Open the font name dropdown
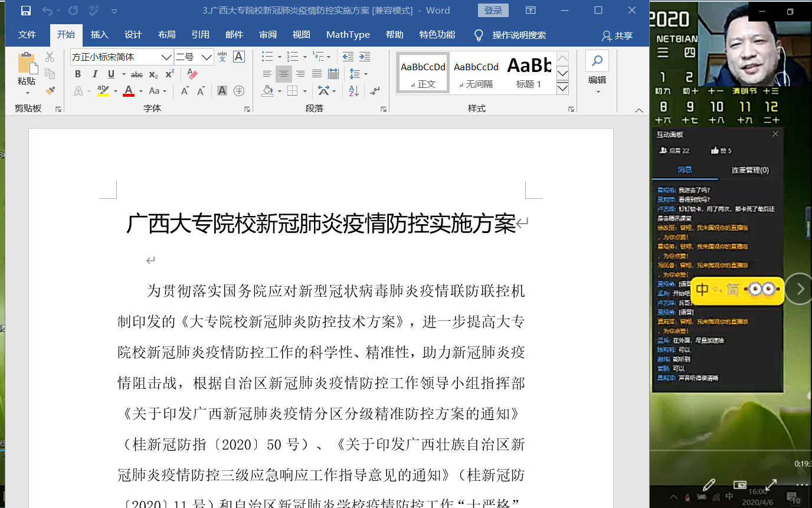 (166, 57)
